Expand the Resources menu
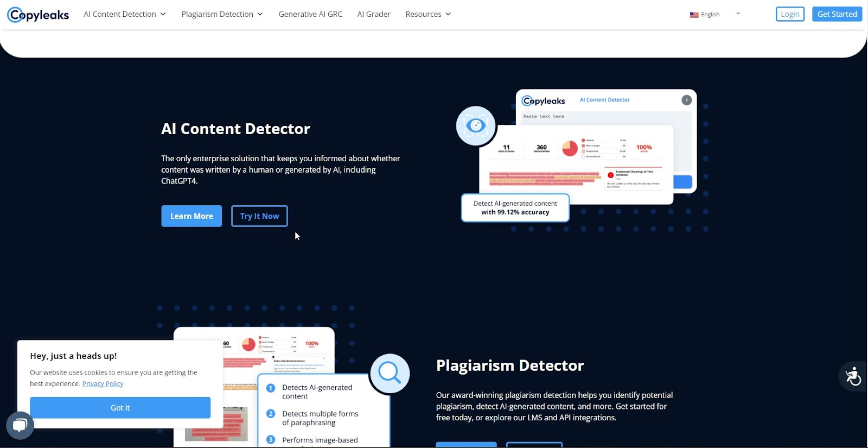 (428, 14)
